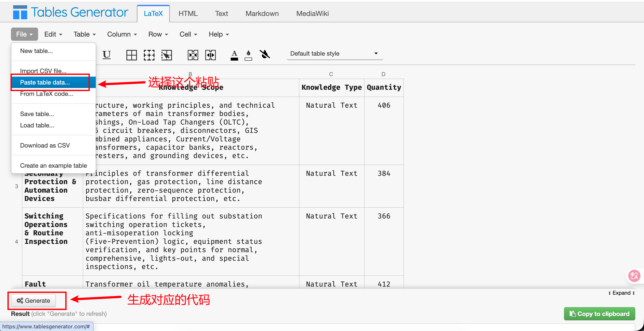Screen dimensions: 644x331
Task: Open the Default table style dropdown
Action: tap(334, 53)
